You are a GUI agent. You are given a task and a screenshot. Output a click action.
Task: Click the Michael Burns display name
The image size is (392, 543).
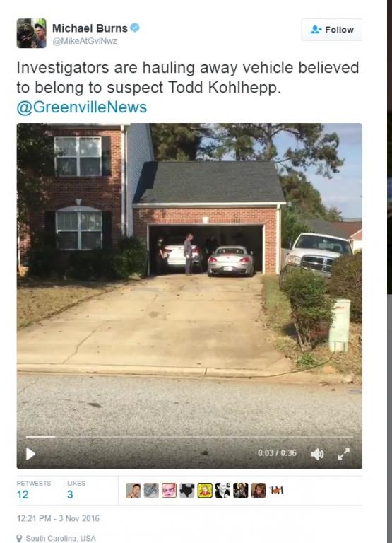90,28
